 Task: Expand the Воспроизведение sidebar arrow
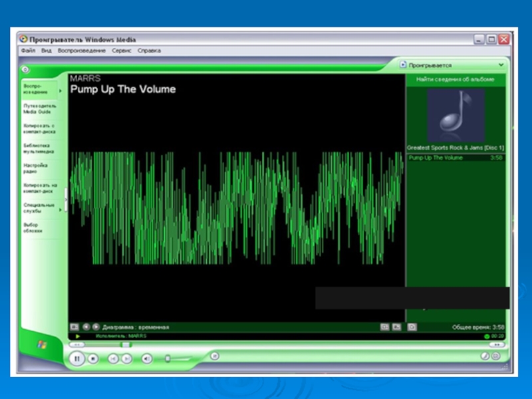61,90
